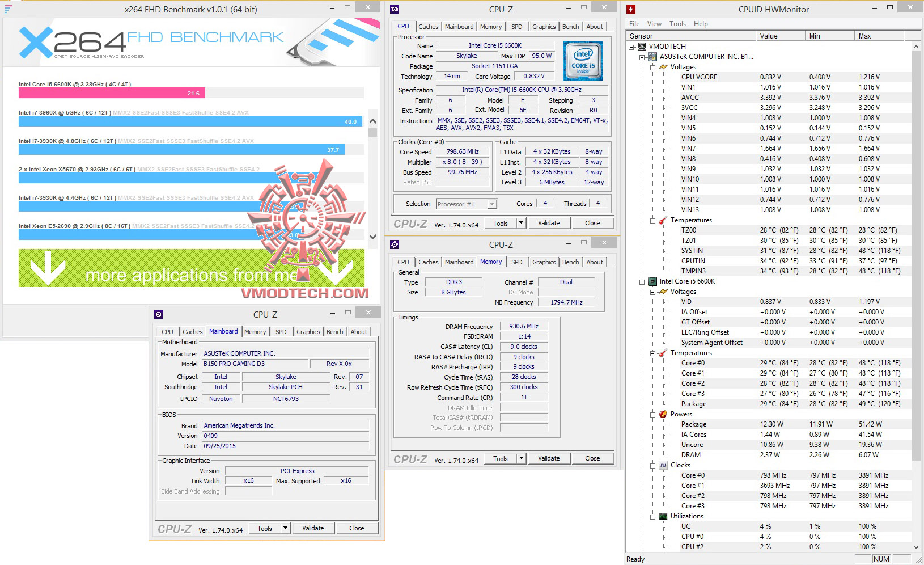The height and width of the screenshot is (565, 924).
Task: Open the File menu in HWMonitor
Action: pos(634,24)
